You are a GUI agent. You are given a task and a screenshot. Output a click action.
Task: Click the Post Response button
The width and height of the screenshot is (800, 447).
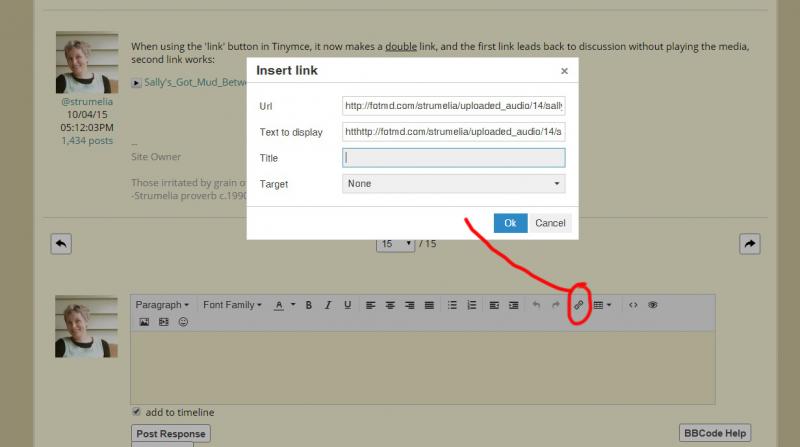click(x=171, y=434)
